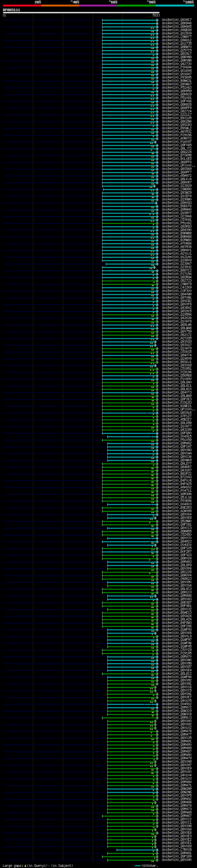Select the UniRef100_Q8VWK9 label
197x868 pixels.
click(176, 460)
